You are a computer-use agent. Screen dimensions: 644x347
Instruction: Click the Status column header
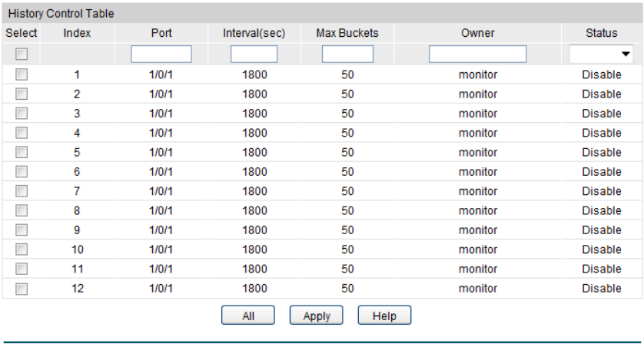tap(602, 33)
